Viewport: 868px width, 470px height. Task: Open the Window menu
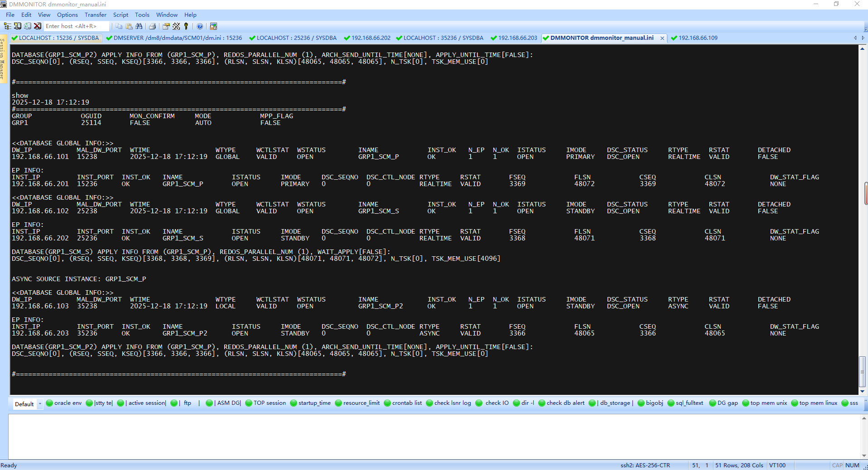point(167,15)
